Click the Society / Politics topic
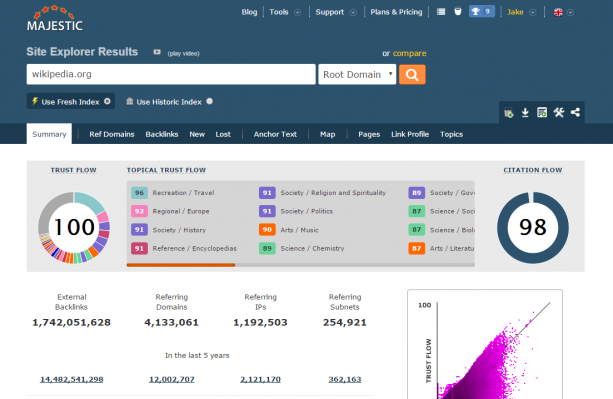Viewport: 613px width, 399px height. [306, 211]
